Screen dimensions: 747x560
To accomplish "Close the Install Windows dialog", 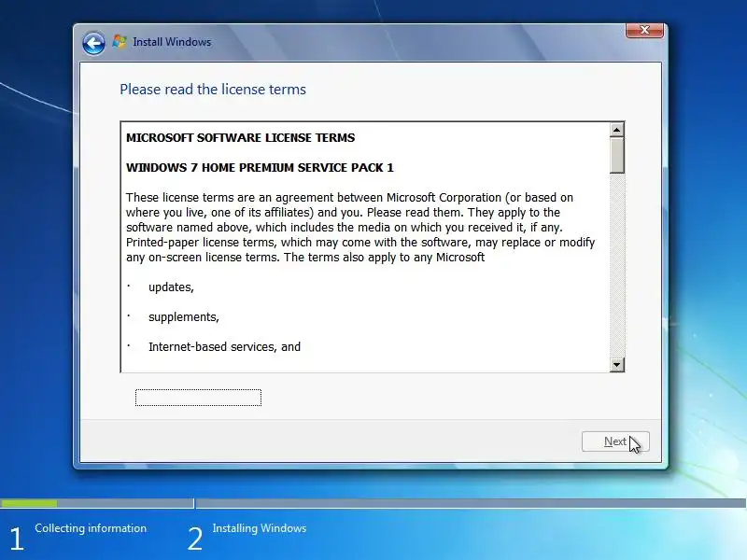I will pos(644,30).
